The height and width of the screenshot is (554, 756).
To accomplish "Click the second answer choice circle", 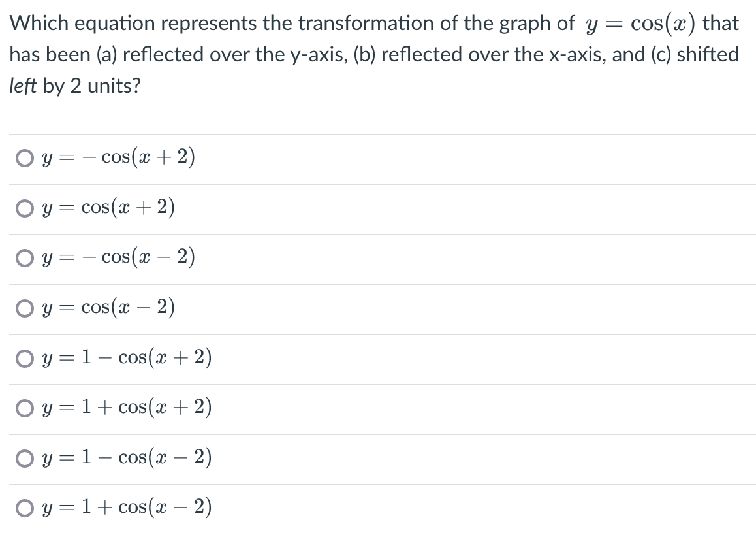I will [24, 207].
